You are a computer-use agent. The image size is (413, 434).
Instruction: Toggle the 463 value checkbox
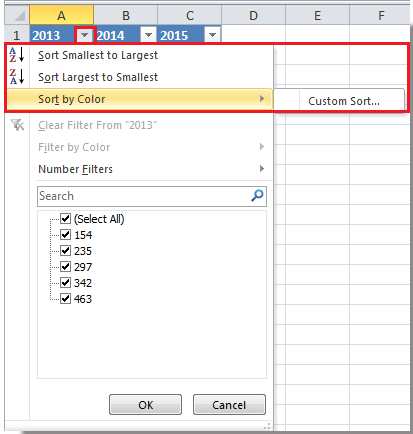[65, 299]
